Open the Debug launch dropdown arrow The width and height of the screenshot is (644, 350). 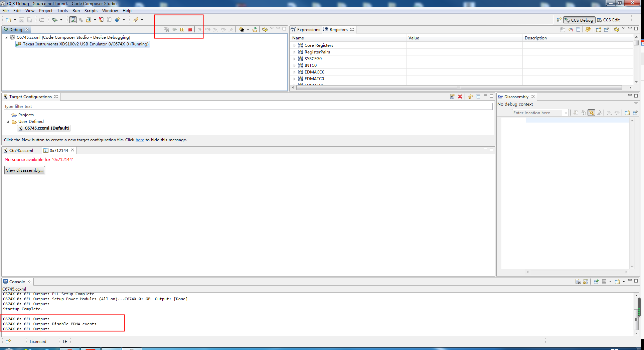pos(61,20)
